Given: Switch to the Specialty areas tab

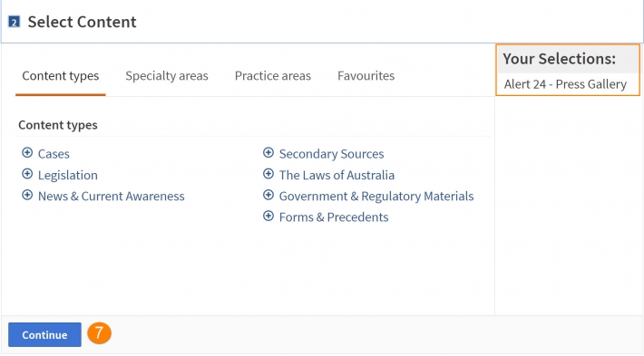Looking at the screenshot, I should 167,76.
